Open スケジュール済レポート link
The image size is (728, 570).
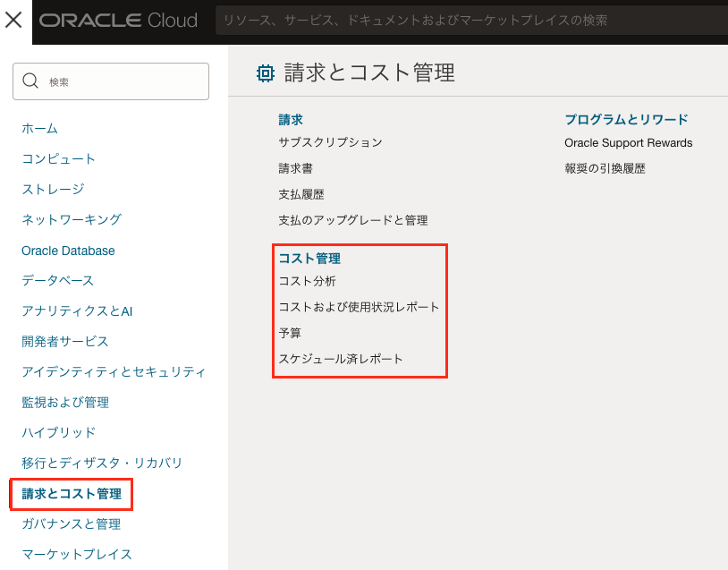[x=341, y=359]
